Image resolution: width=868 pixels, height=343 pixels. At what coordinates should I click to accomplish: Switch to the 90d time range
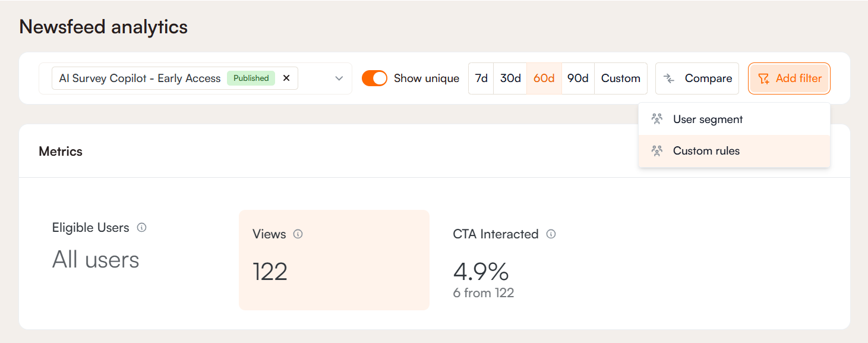(x=577, y=78)
